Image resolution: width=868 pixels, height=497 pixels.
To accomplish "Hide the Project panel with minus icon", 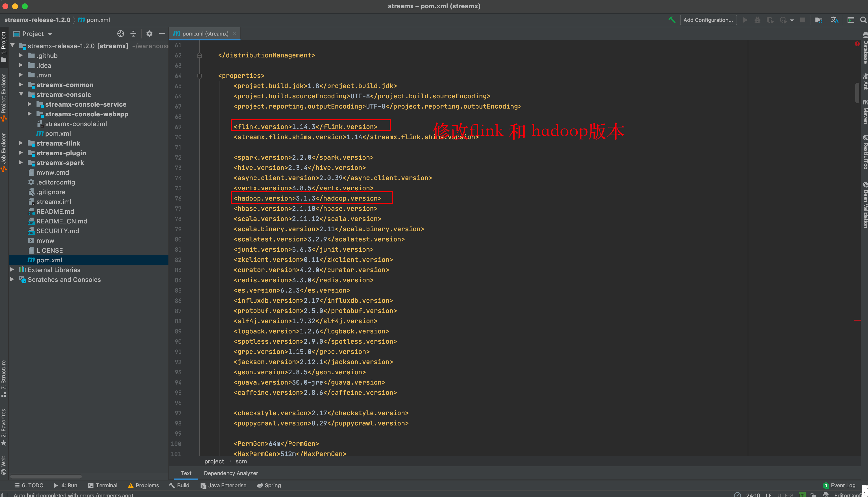I will click(x=162, y=33).
